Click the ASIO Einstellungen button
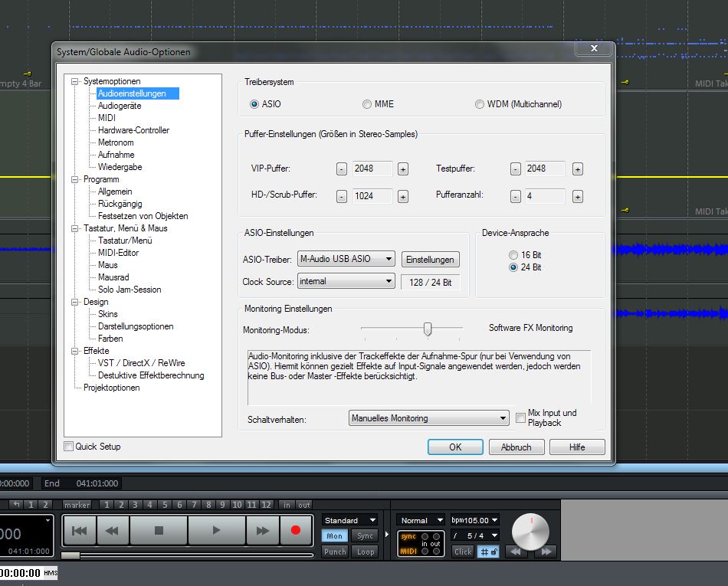This screenshot has width=728, height=586. (x=431, y=260)
